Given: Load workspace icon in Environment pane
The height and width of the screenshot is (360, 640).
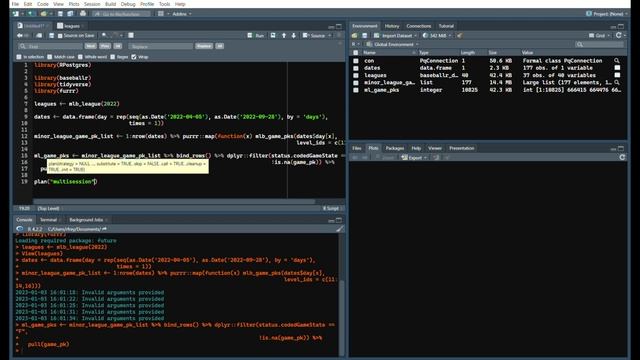Looking at the screenshot, I should 355,36.
